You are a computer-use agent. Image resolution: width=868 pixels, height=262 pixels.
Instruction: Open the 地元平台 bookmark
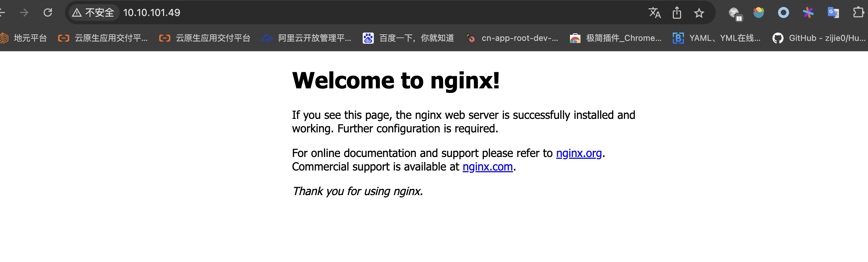(24, 38)
